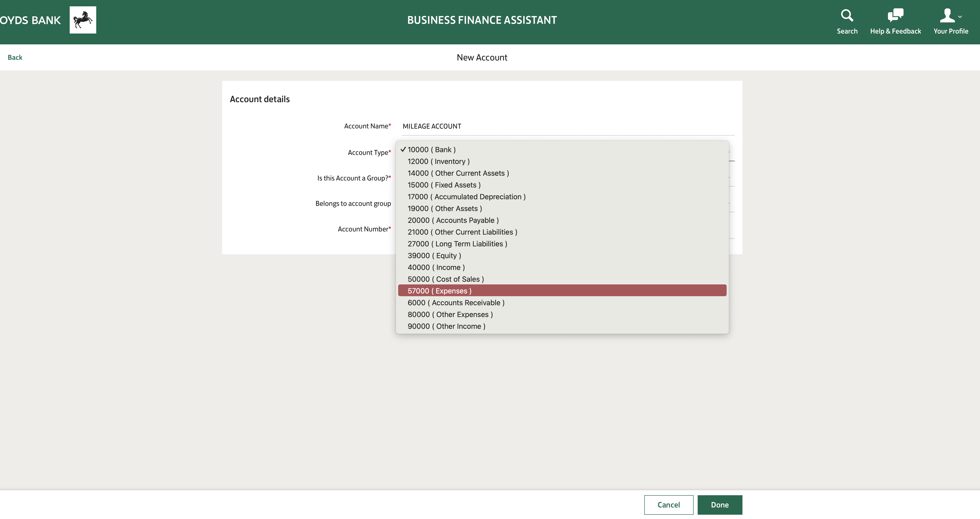Click the New Account page title
Image resolution: width=980 pixels, height=519 pixels.
pyautogui.click(x=482, y=58)
